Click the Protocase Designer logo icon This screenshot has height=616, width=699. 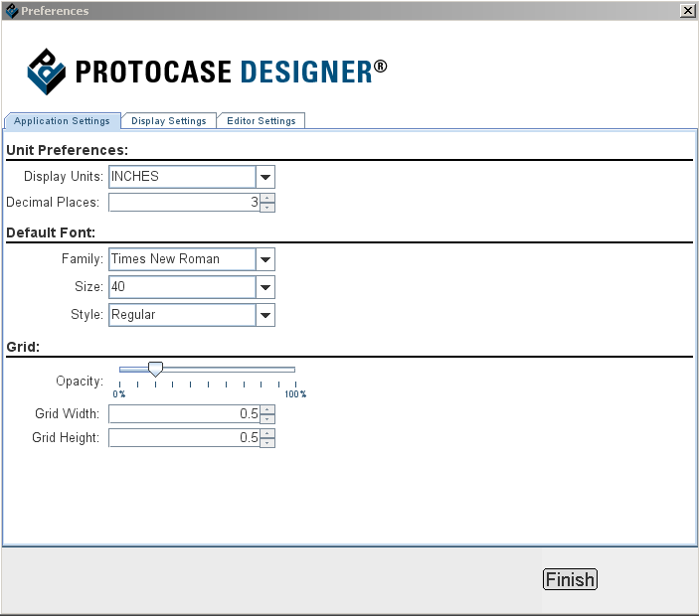(x=47, y=72)
